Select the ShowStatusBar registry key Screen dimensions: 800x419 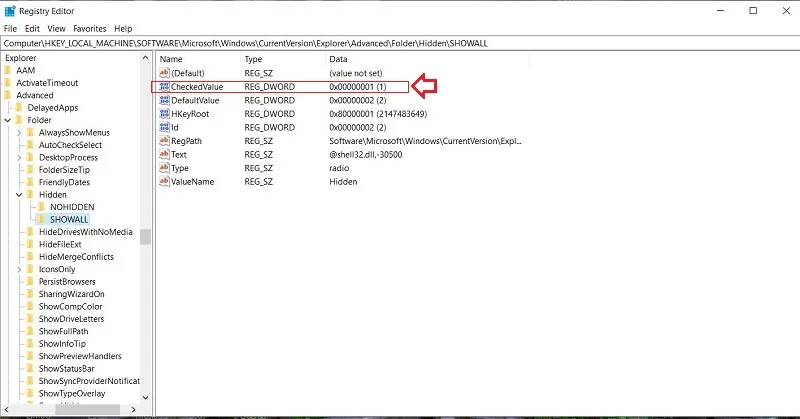(x=66, y=368)
